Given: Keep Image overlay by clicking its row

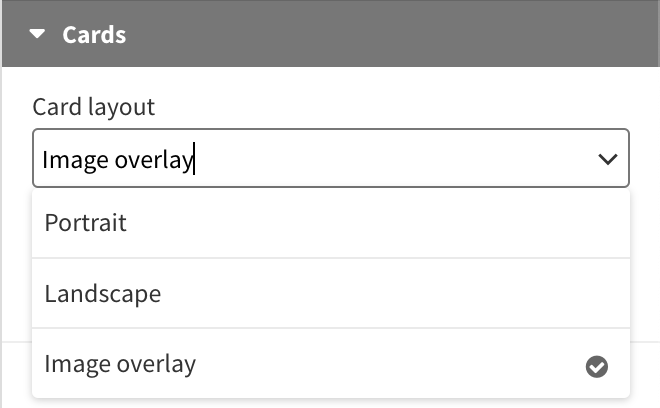Looking at the screenshot, I should click(x=331, y=364).
